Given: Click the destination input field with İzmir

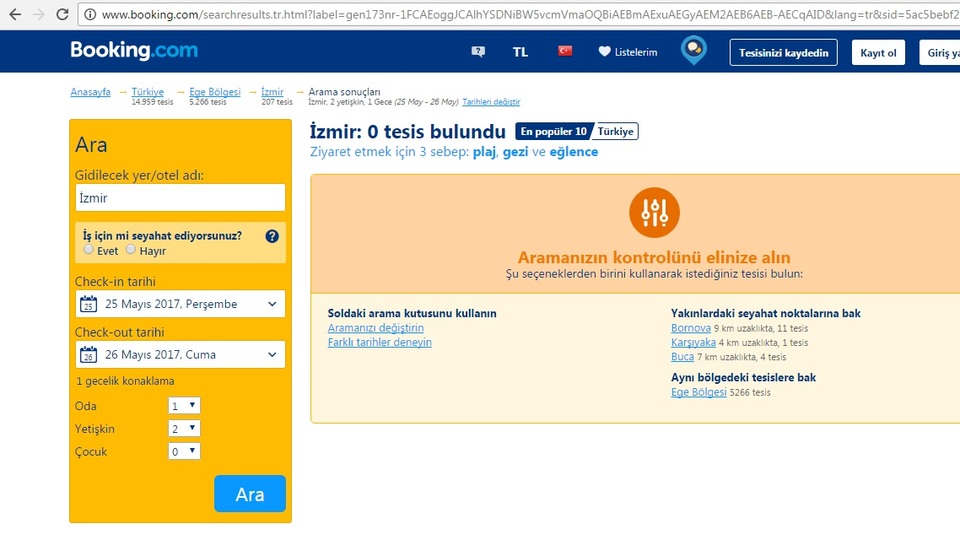Looking at the screenshot, I should click(x=180, y=198).
